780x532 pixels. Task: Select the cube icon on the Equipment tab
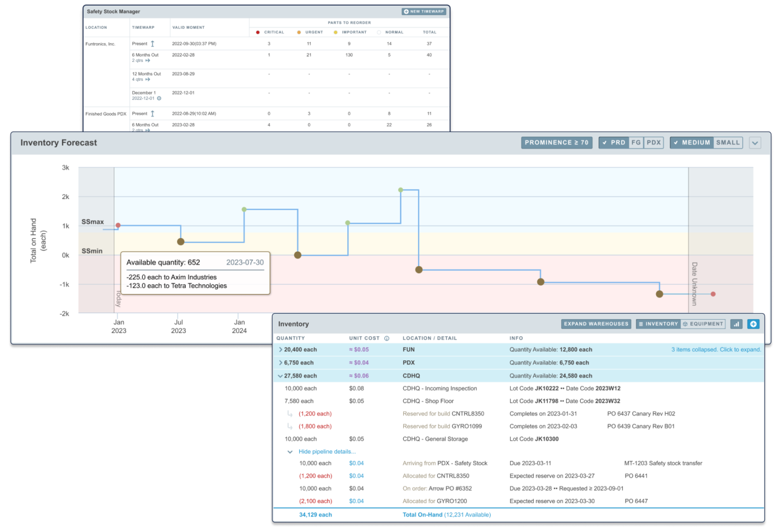[x=685, y=324]
